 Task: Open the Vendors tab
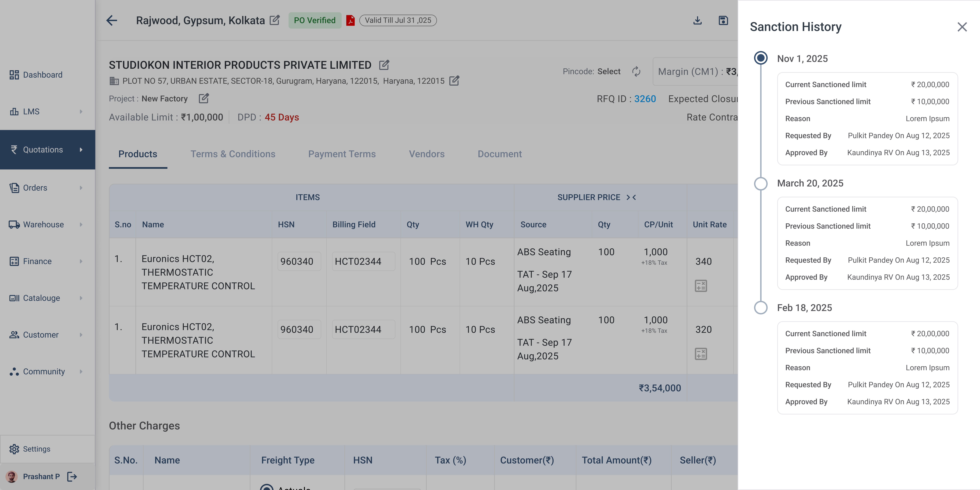427,154
